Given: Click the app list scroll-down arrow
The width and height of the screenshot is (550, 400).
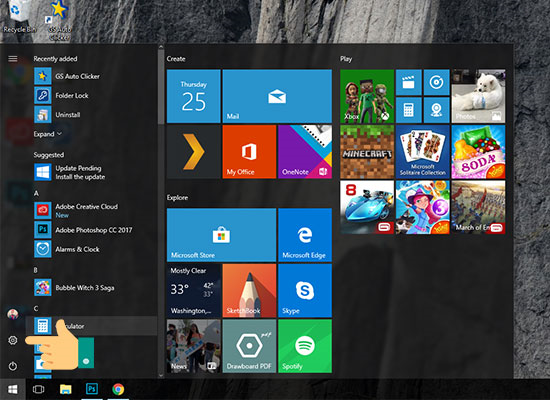Looking at the screenshot, I should [x=161, y=375].
